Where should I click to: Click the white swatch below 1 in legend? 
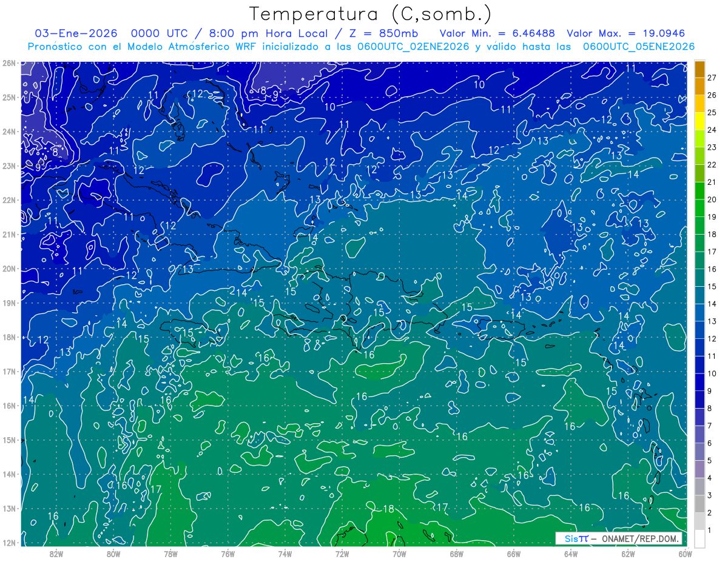[699, 538]
